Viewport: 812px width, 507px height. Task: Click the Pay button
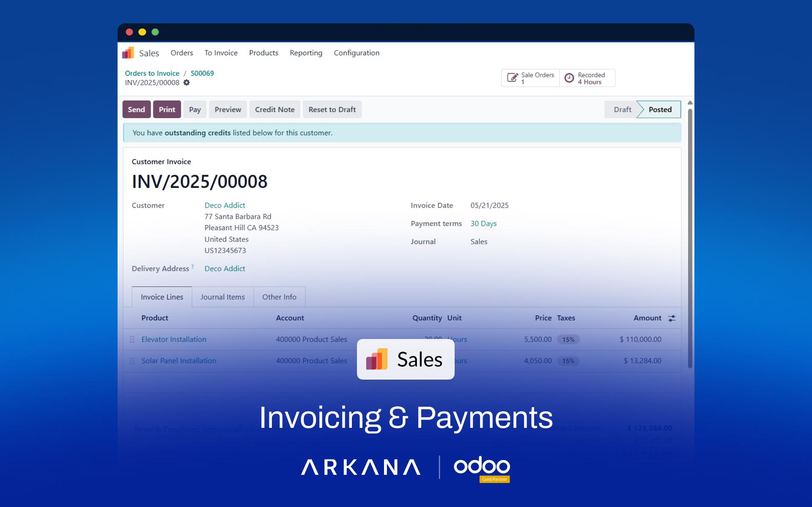pyautogui.click(x=195, y=109)
